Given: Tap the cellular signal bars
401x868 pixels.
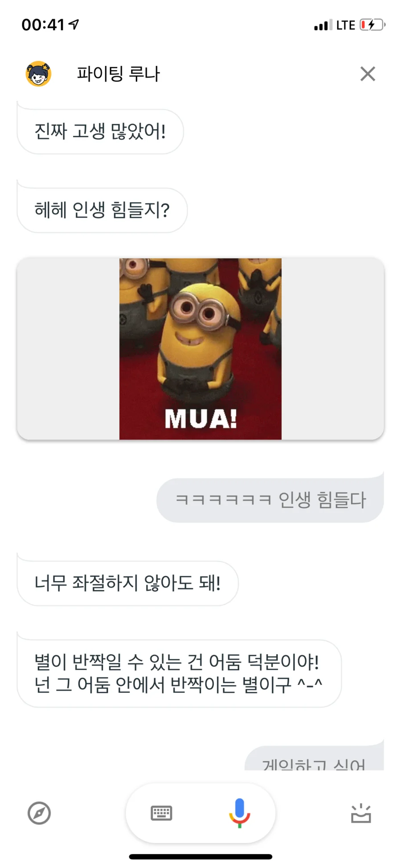Looking at the screenshot, I should pos(323,25).
